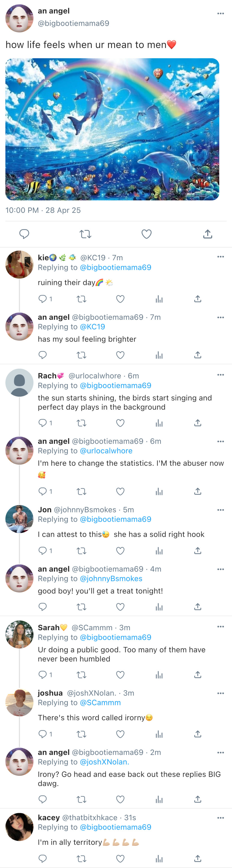
Task: Like joshua's "irorny" reply
Action: click(x=120, y=734)
